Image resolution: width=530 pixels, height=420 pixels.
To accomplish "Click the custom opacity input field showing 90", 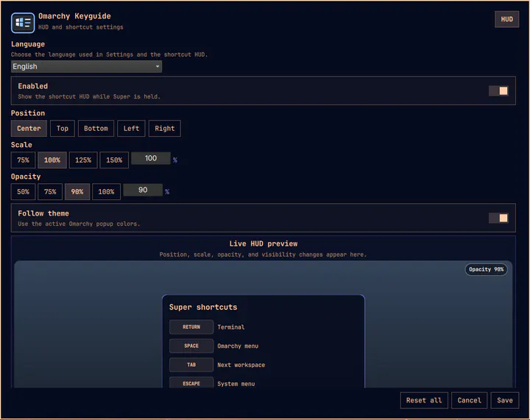I will click(143, 190).
